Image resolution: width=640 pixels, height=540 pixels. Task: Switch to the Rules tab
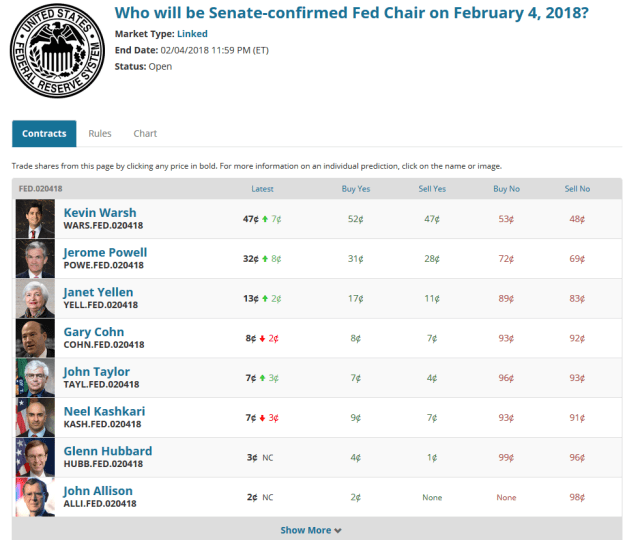pos(100,133)
